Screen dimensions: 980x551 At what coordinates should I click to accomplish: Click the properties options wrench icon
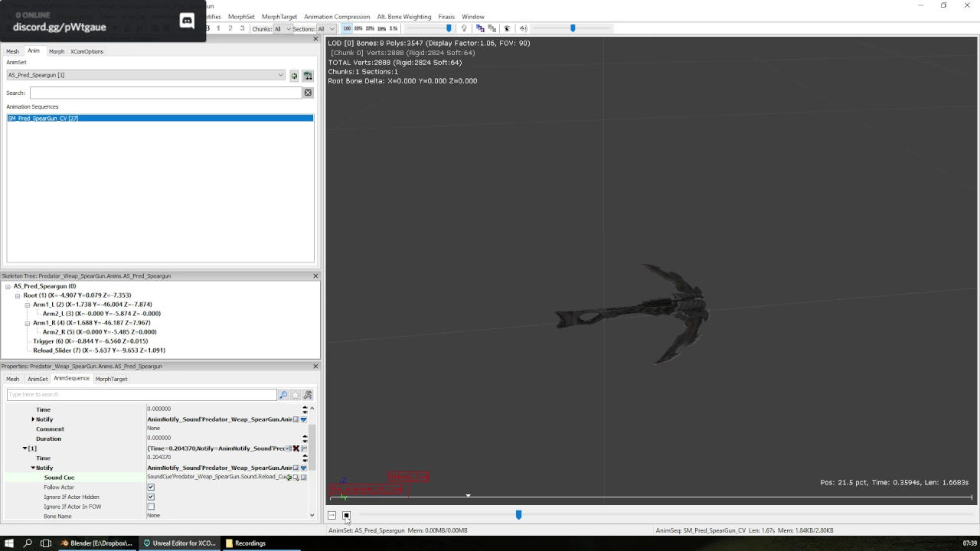click(308, 395)
